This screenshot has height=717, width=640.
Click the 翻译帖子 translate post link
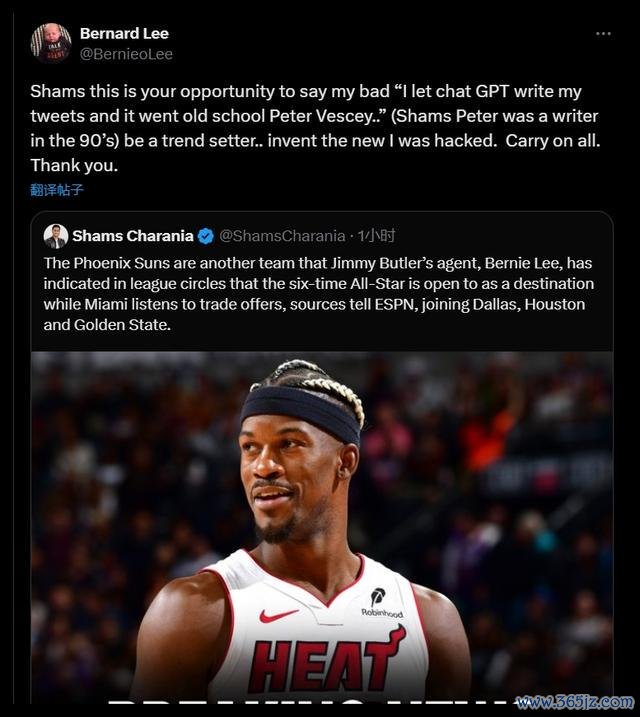coord(57,190)
